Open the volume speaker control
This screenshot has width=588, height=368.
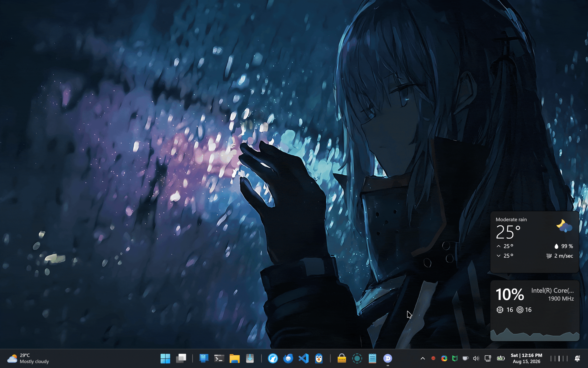pos(476,358)
